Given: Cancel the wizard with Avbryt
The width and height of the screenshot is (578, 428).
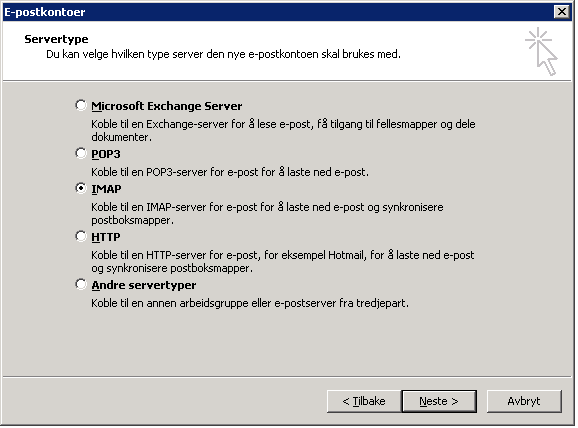Looking at the screenshot, I should pyautogui.click(x=524, y=401).
